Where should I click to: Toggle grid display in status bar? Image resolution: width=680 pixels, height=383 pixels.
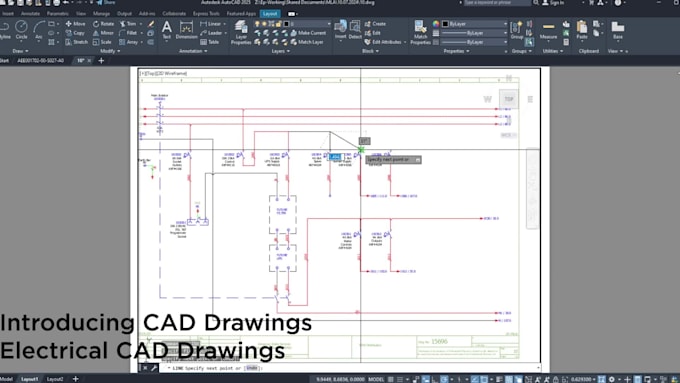(x=391, y=380)
